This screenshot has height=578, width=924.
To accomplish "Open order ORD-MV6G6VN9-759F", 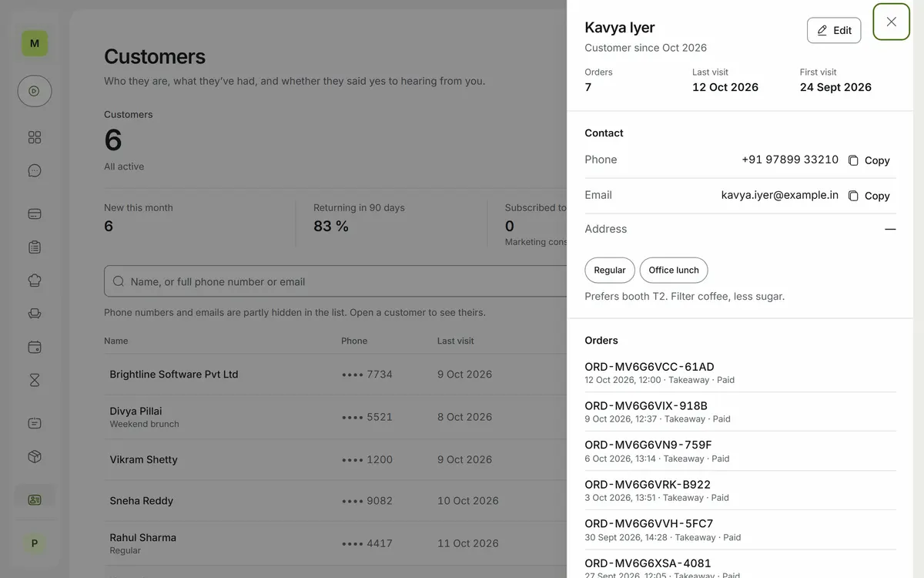I will click(x=740, y=451).
